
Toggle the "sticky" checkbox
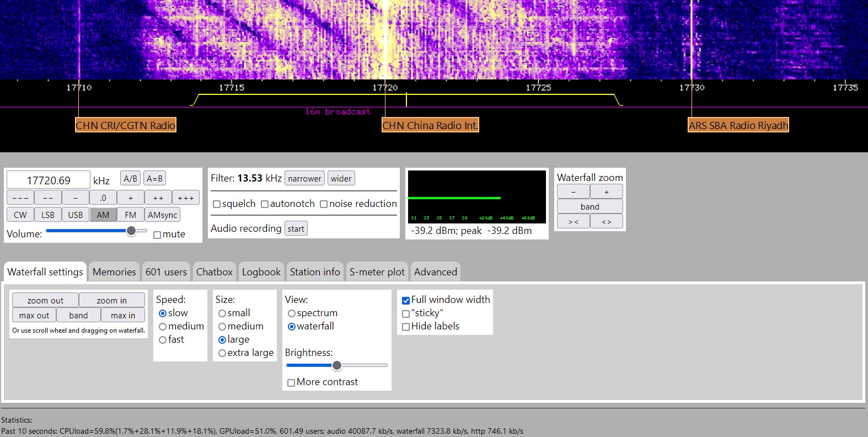click(406, 314)
